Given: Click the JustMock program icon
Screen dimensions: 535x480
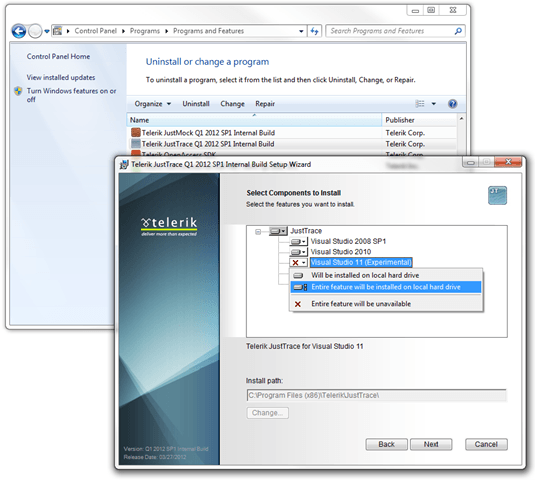Looking at the screenshot, I should [x=136, y=132].
